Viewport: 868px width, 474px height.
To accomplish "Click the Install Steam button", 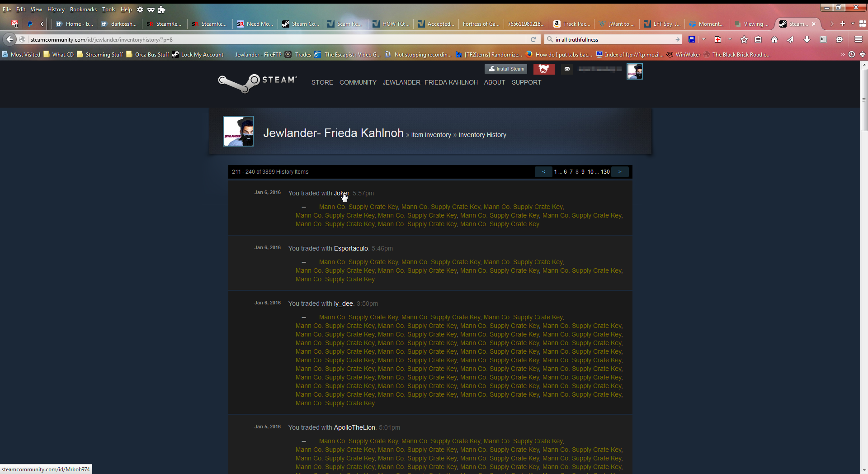I will 506,69.
